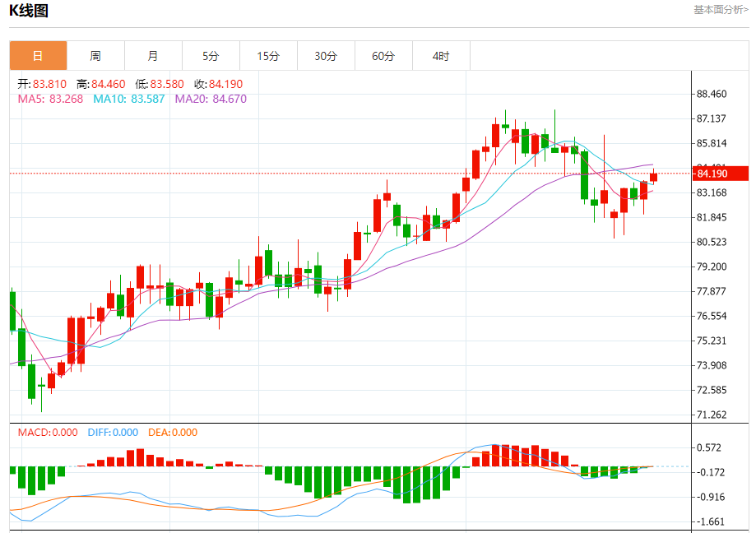Click the 71.262 price axis label
The image size is (756, 533).
[x=712, y=415]
